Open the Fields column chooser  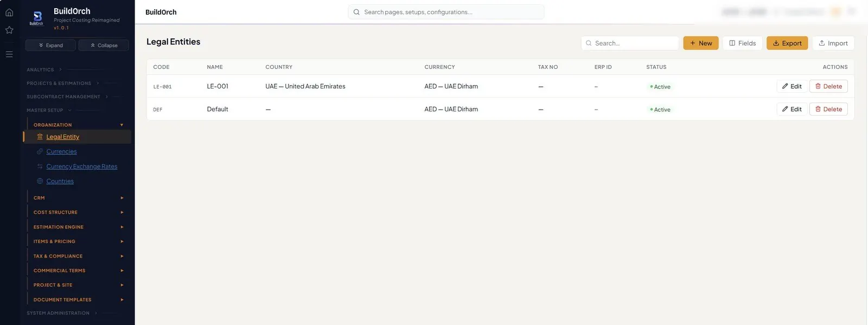pyautogui.click(x=742, y=43)
